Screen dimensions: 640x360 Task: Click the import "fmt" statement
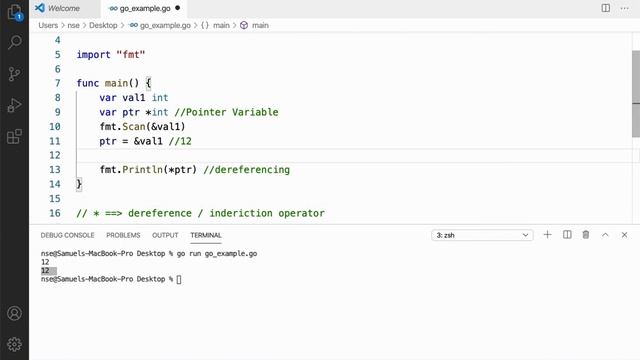(x=111, y=55)
